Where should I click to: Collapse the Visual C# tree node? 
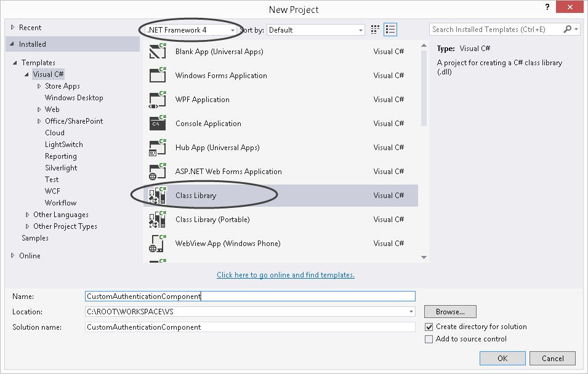point(26,74)
